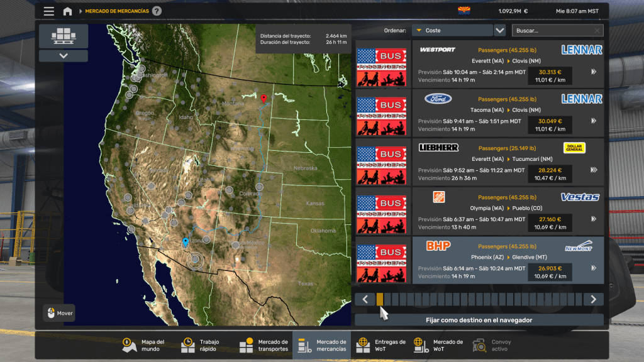Click the red destination pin on map

(264, 99)
